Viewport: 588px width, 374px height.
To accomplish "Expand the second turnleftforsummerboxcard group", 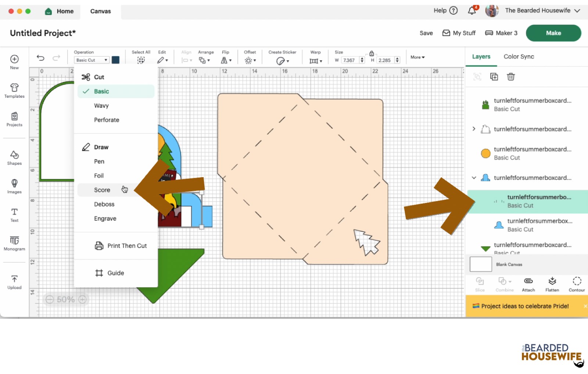I will click(474, 129).
